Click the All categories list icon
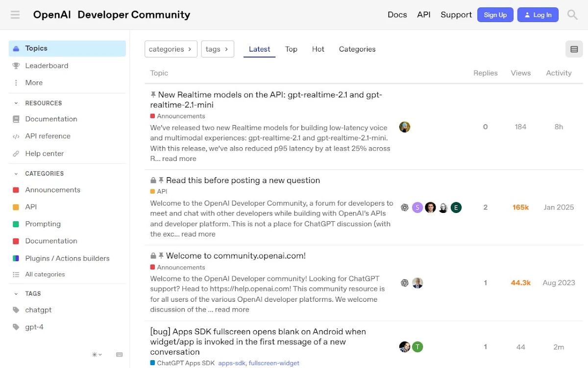The width and height of the screenshot is (588, 368). [x=16, y=274]
